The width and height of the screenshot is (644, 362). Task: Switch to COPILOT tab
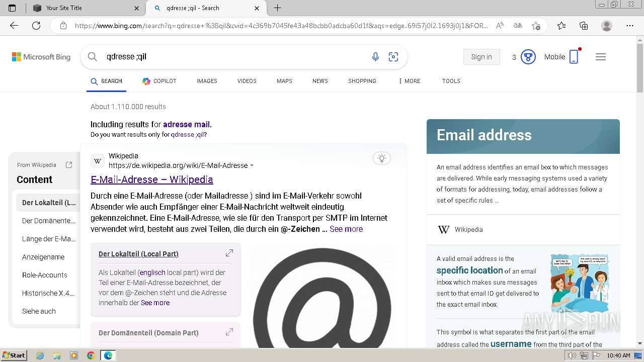[x=159, y=81]
